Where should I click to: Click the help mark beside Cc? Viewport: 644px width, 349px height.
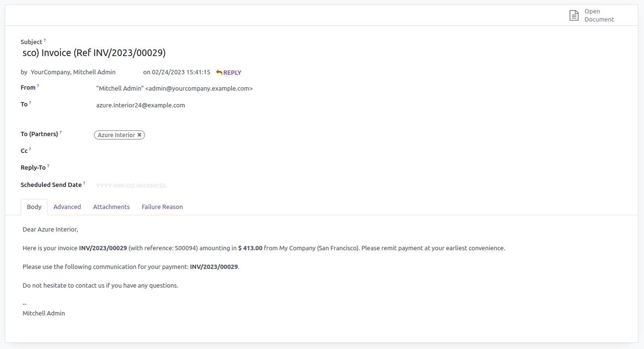30,149
